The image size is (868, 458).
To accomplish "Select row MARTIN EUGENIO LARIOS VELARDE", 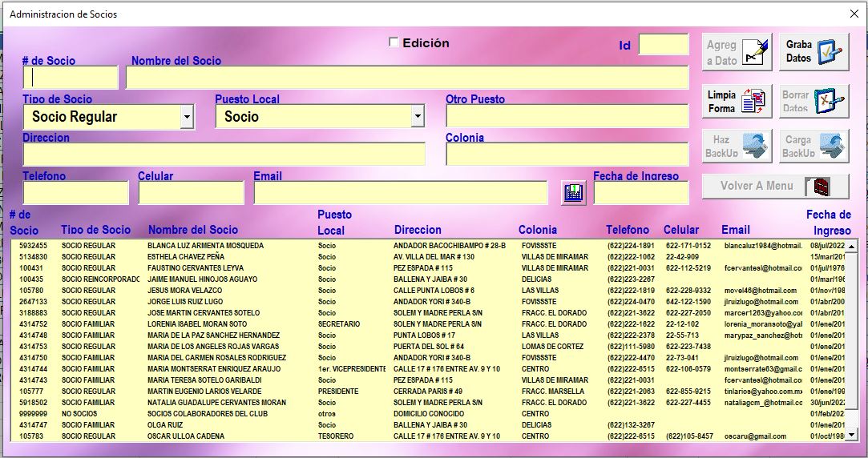I will [429, 391].
